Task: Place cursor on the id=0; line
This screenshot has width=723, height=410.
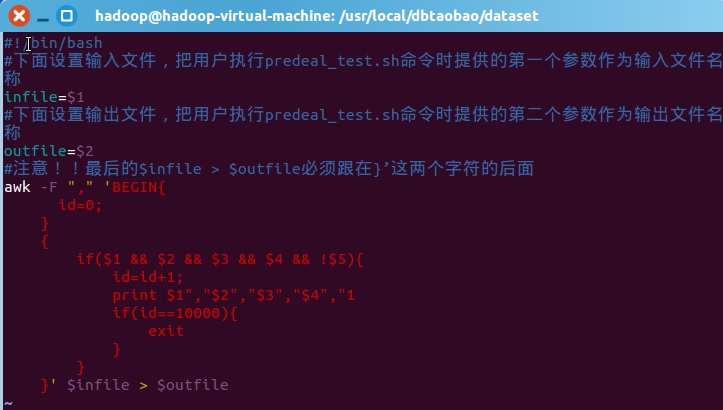Action: coord(80,205)
